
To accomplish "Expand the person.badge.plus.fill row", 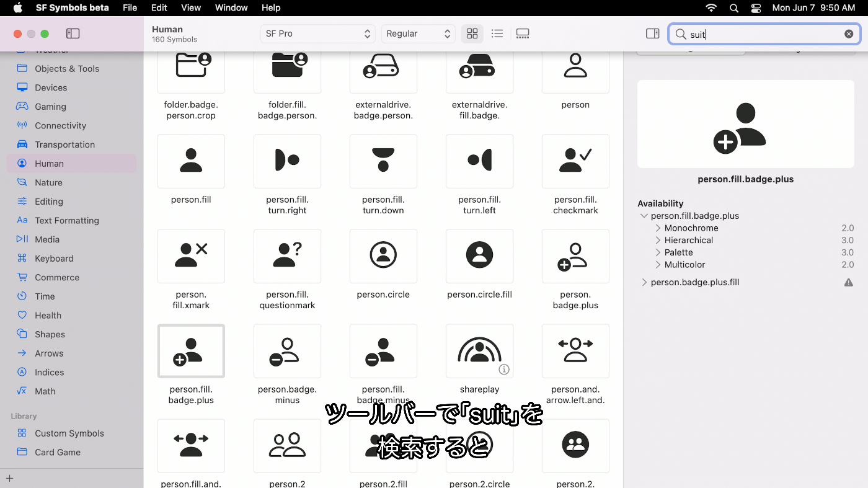I will (644, 282).
